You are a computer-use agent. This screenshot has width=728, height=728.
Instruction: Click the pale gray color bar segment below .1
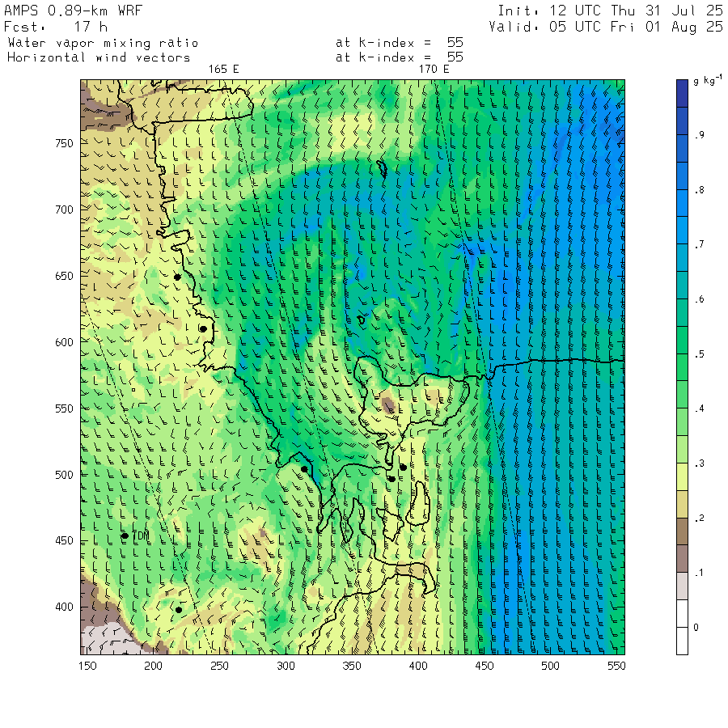click(682, 586)
